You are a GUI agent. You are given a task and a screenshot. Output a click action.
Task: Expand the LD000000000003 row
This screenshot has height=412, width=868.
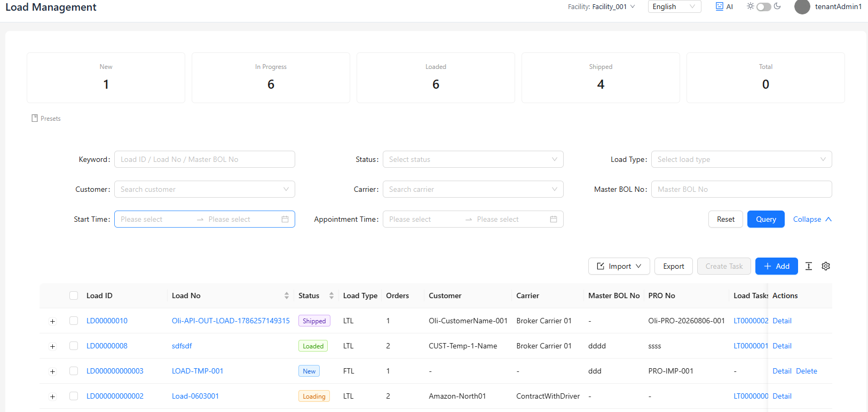click(x=52, y=371)
